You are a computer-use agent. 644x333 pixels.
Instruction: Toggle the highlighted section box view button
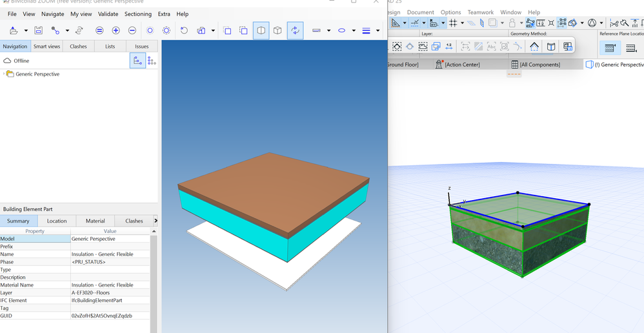click(x=261, y=30)
